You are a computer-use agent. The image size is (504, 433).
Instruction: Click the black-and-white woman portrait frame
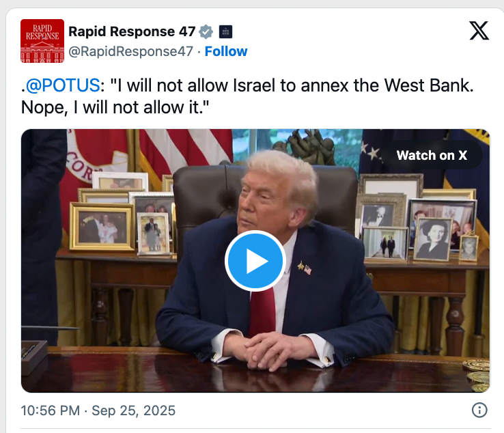pyautogui.click(x=433, y=239)
